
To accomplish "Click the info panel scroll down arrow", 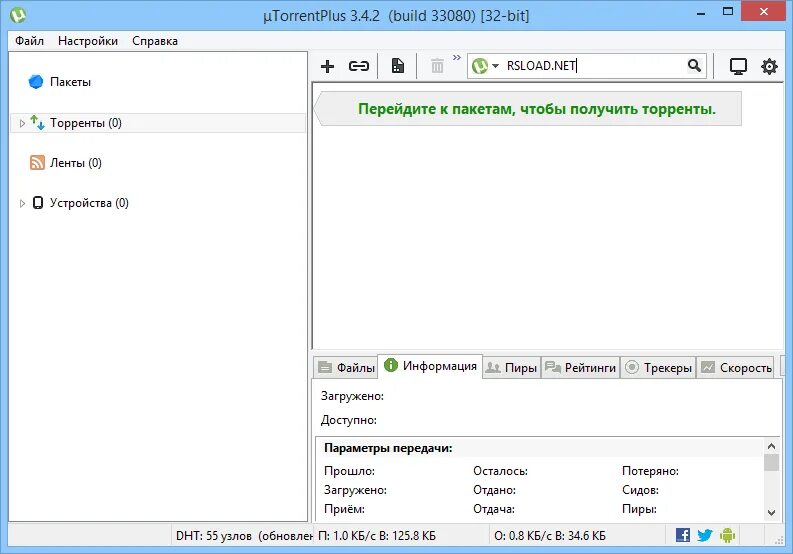I will (771, 513).
